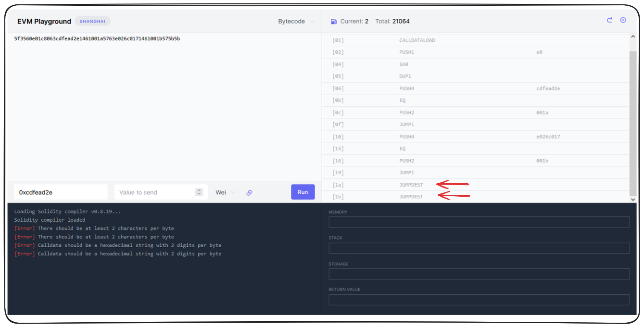
Task: Click the SHANGHAI fork badge
Action: [x=92, y=22]
